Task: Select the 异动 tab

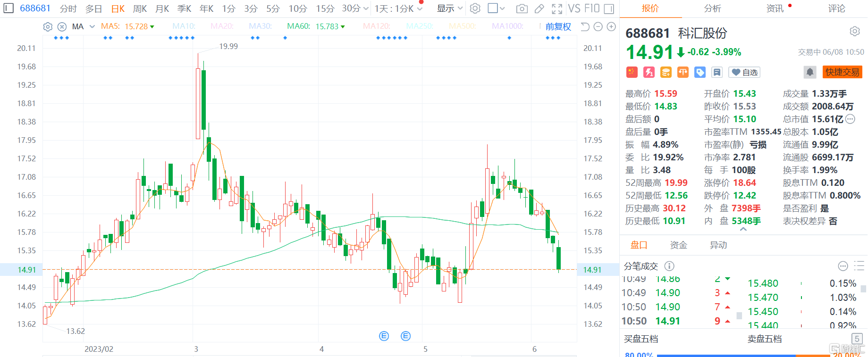Action: [x=718, y=245]
